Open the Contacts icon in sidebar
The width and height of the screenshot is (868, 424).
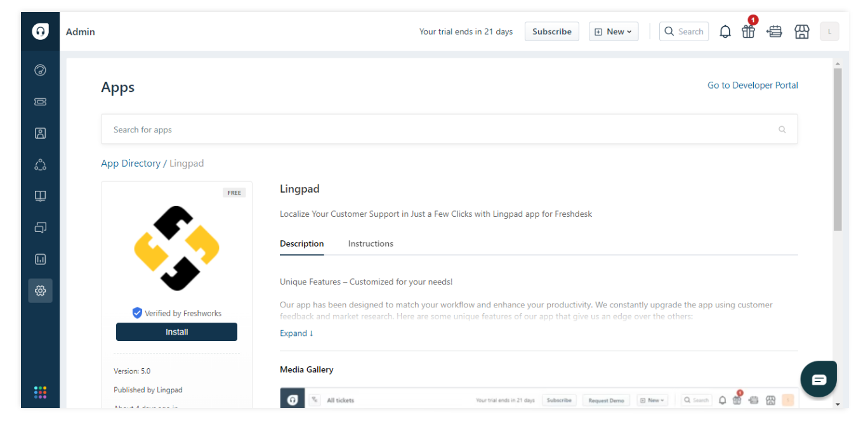tap(40, 133)
